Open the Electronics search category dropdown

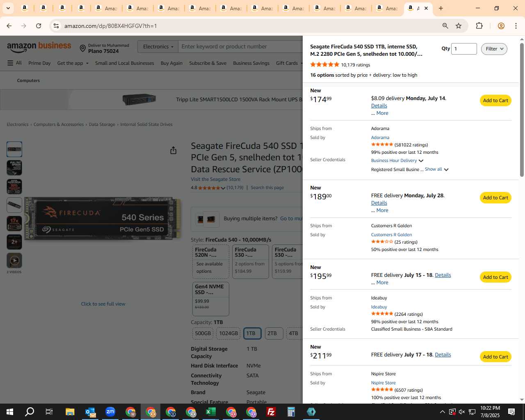pyautogui.click(x=158, y=47)
